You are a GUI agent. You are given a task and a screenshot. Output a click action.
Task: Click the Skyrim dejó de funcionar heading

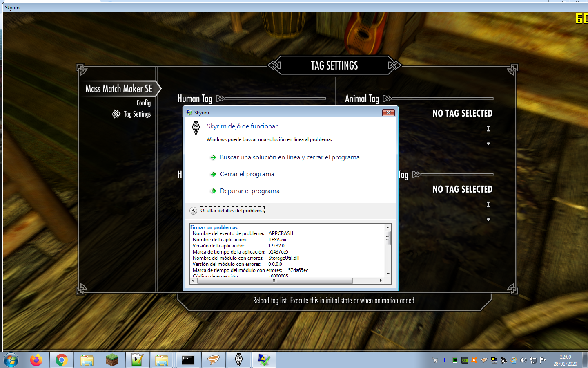[x=242, y=126]
